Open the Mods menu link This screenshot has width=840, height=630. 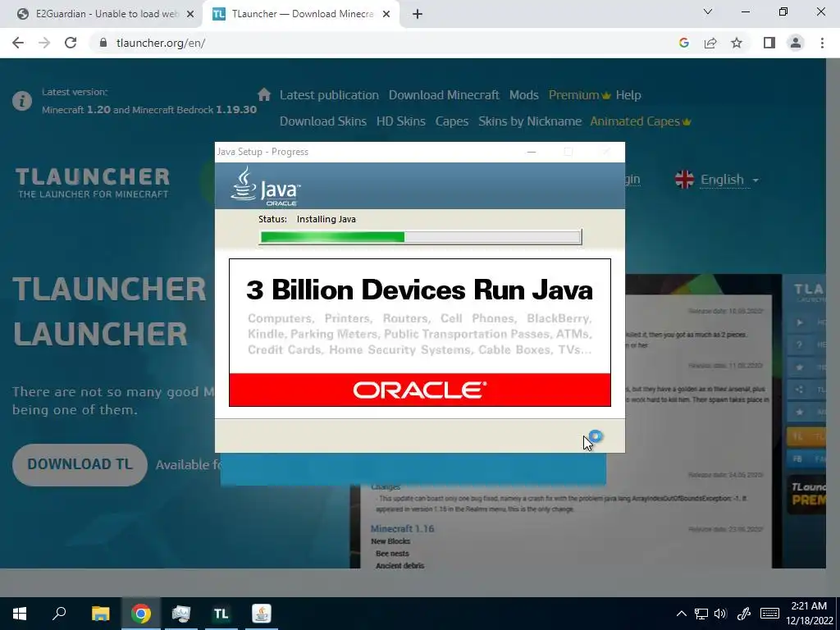[523, 95]
